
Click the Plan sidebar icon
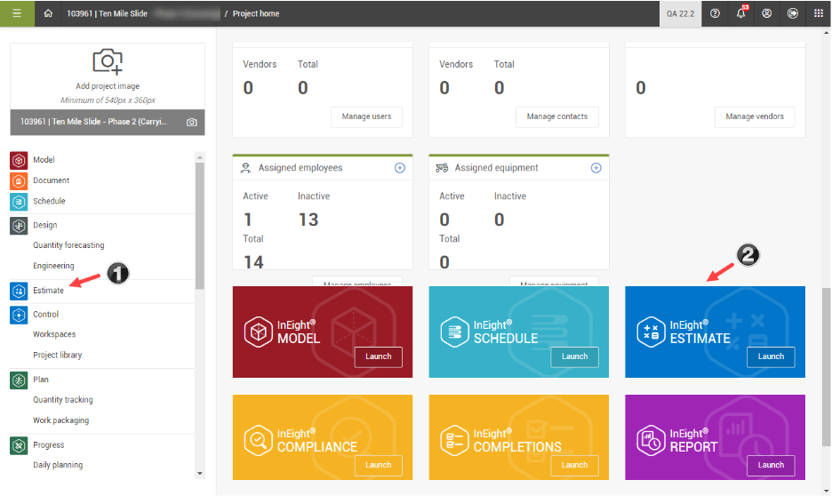coord(19,380)
